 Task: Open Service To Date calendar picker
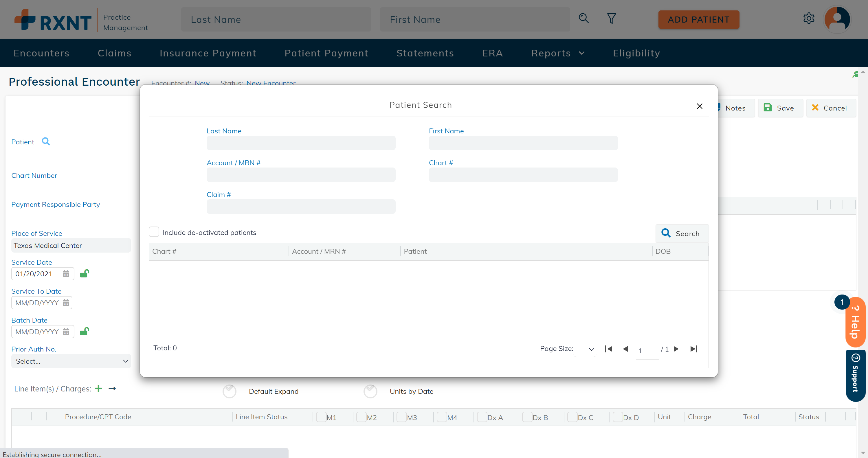tap(66, 303)
